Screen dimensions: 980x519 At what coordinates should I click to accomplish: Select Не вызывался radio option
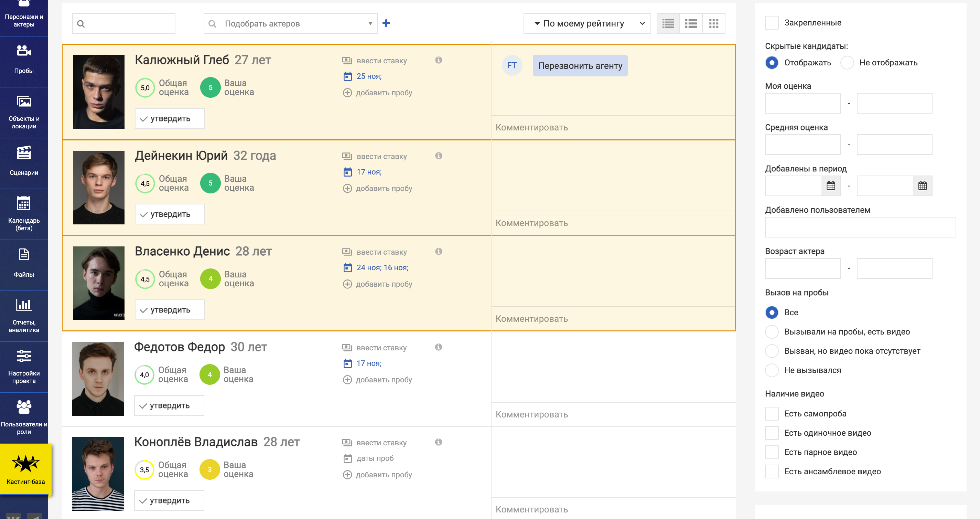(x=772, y=370)
